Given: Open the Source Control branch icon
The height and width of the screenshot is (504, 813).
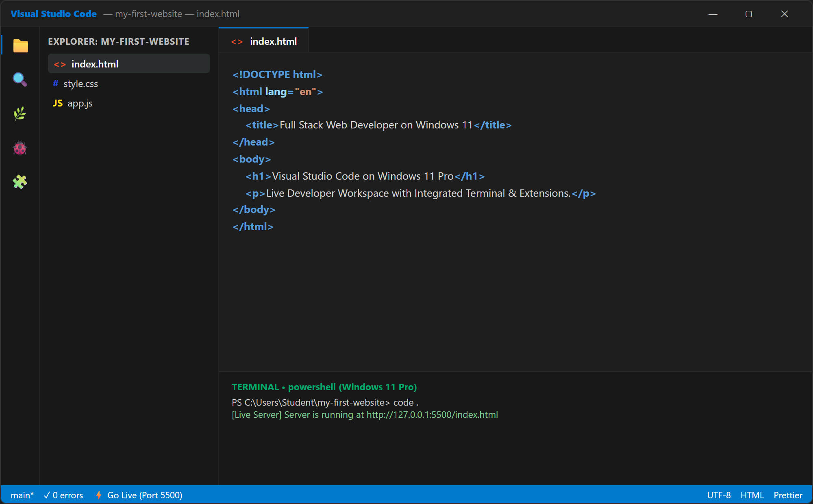Looking at the screenshot, I should 20,114.
